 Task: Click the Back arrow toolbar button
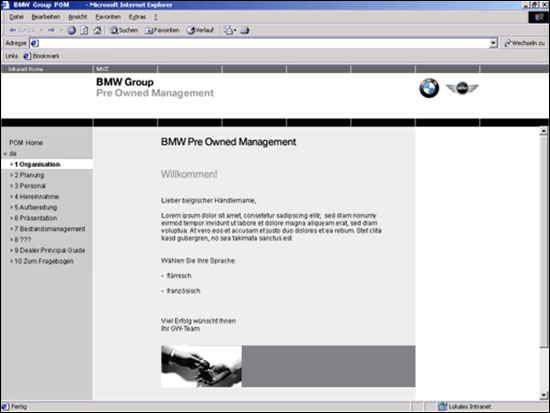pyautogui.click(x=21, y=30)
